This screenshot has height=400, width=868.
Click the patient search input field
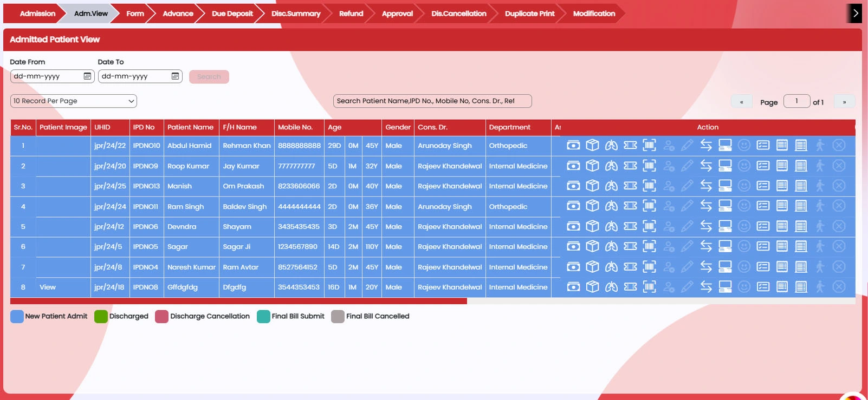pyautogui.click(x=432, y=101)
